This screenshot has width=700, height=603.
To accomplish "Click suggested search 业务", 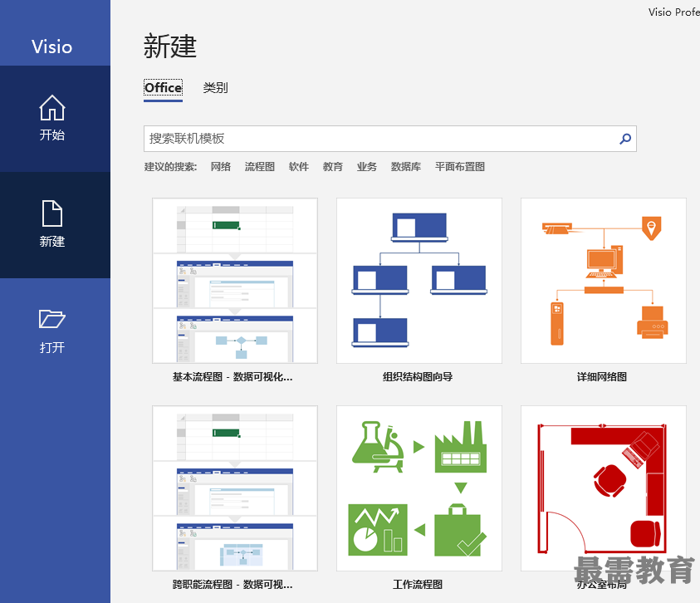I will 366,167.
